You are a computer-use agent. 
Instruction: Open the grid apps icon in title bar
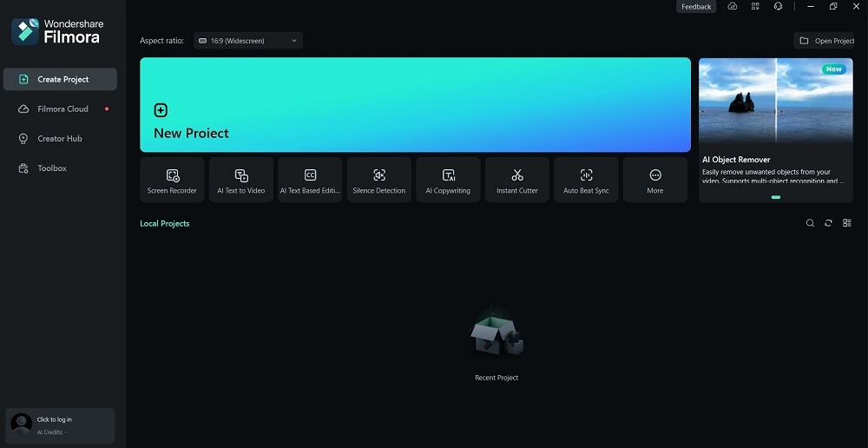click(x=755, y=6)
